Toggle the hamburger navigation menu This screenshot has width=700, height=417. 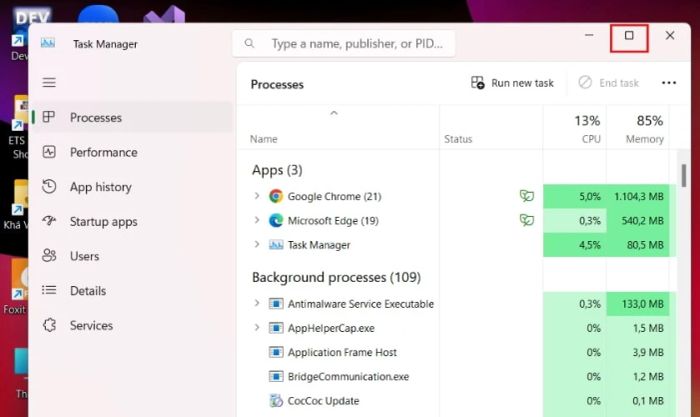point(49,83)
